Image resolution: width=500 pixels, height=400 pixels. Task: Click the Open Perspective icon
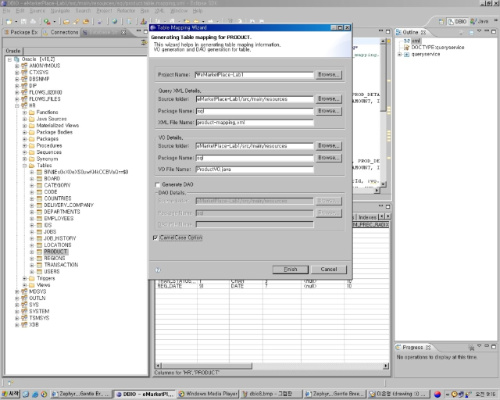[x=441, y=22]
